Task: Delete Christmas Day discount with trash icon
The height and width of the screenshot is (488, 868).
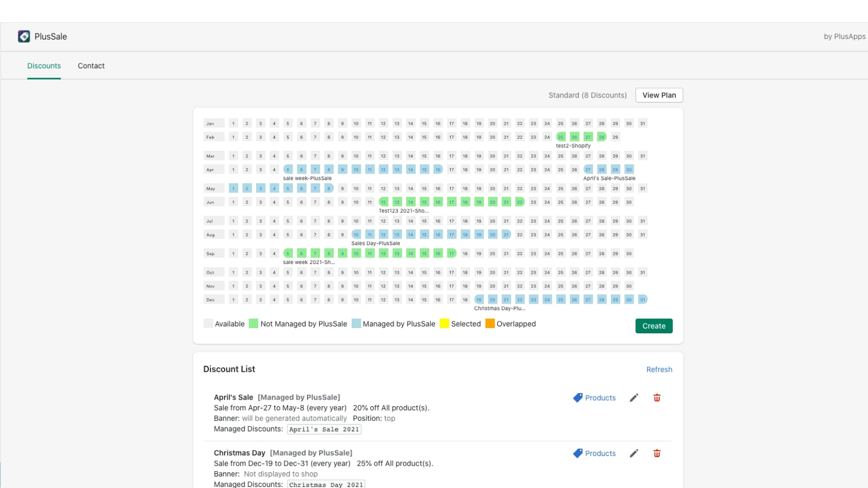Action: (657, 453)
